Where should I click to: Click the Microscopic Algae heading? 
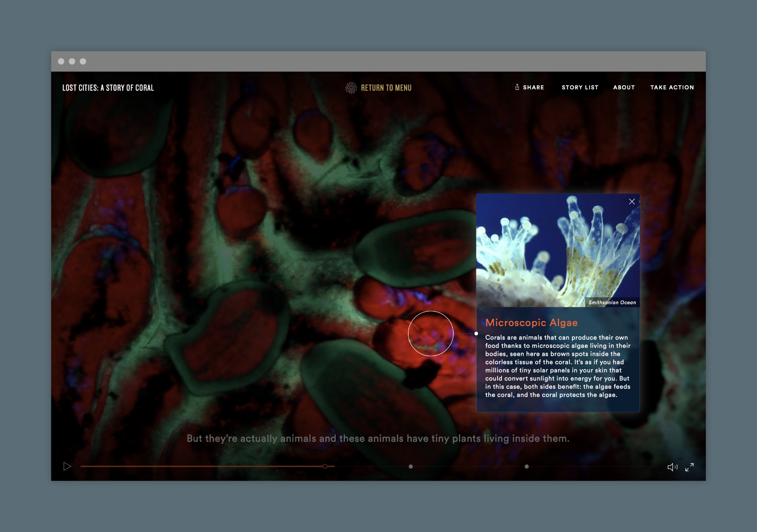[531, 323]
